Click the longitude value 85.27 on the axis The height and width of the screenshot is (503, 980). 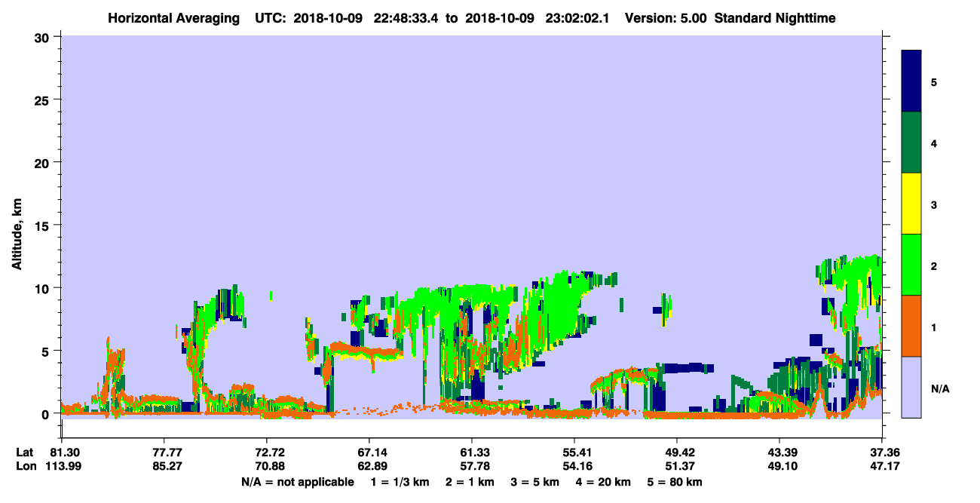[x=164, y=466]
